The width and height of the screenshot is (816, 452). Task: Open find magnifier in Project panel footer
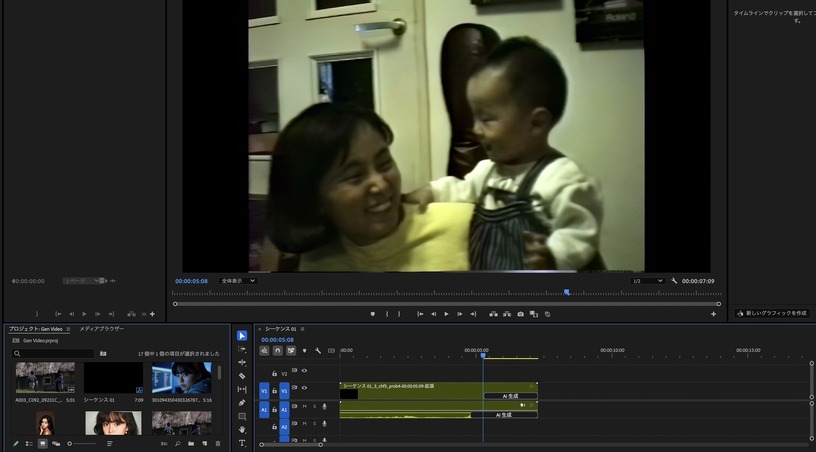[177, 444]
